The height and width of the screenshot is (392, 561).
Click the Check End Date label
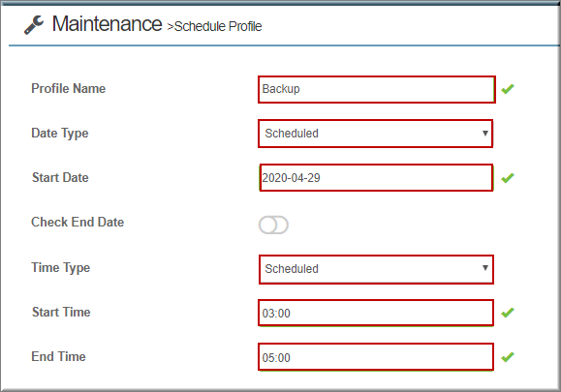tap(78, 222)
